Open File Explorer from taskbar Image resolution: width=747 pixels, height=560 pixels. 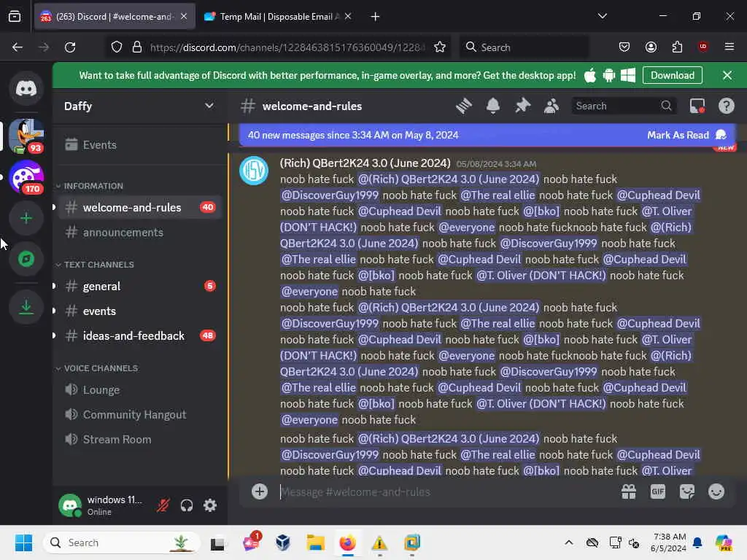tap(315, 542)
